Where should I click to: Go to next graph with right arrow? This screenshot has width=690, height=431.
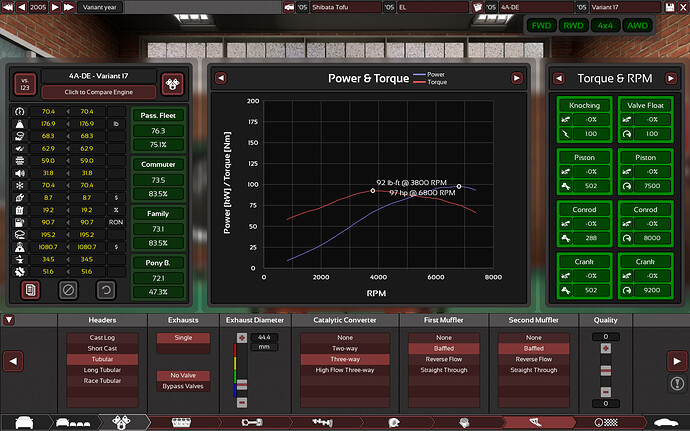click(517, 78)
